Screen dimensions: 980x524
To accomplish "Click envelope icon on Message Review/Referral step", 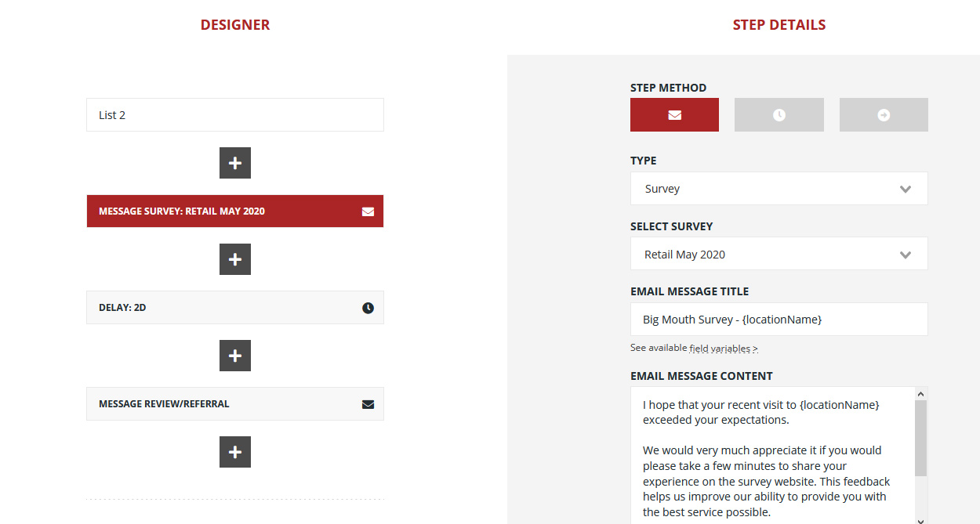I will pos(368,404).
